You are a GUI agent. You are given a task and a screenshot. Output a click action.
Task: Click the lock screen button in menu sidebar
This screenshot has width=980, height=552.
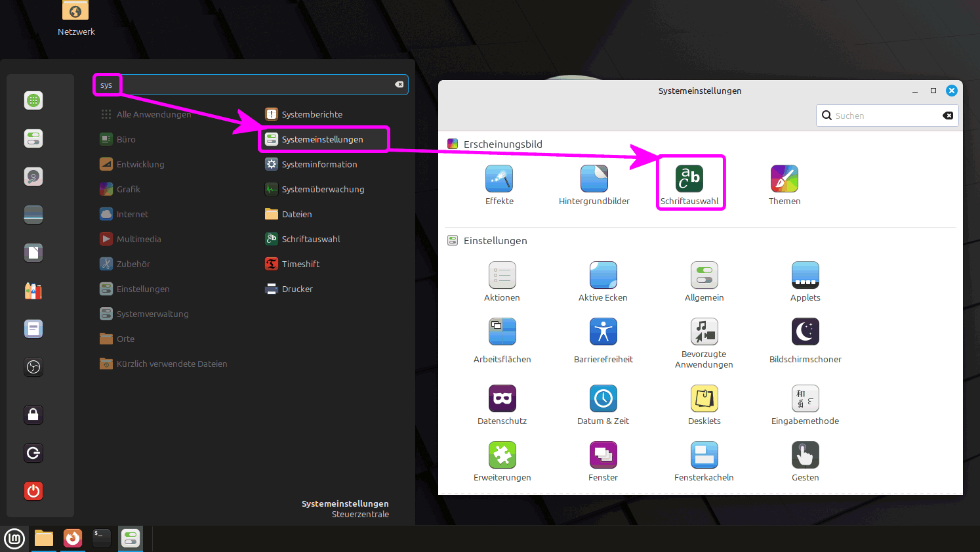(x=33, y=415)
